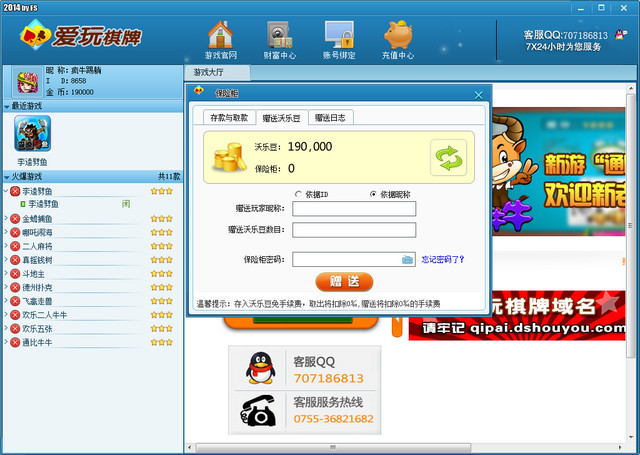Switch to the 存款与取款 tab
Viewport: 640px width, 455px height.
[x=229, y=118]
